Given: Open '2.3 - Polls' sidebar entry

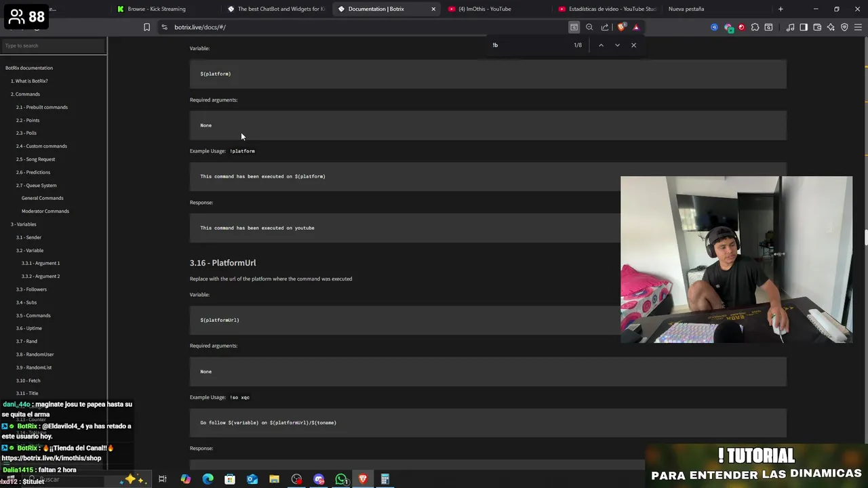Looking at the screenshot, I should [26, 133].
